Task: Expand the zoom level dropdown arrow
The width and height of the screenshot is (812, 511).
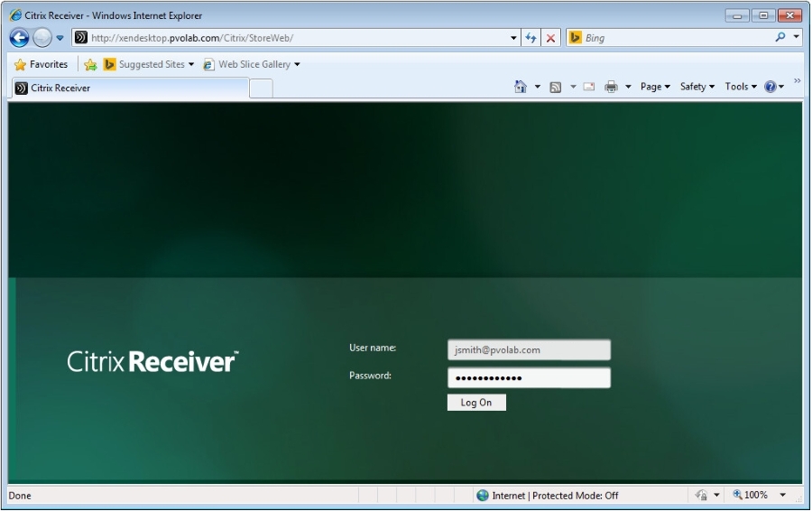Action: (x=782, y=495)
